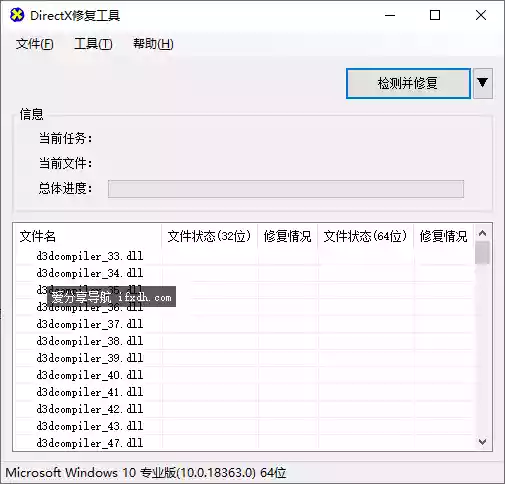Open the 文件(F) menu

[x=34, y=44]
